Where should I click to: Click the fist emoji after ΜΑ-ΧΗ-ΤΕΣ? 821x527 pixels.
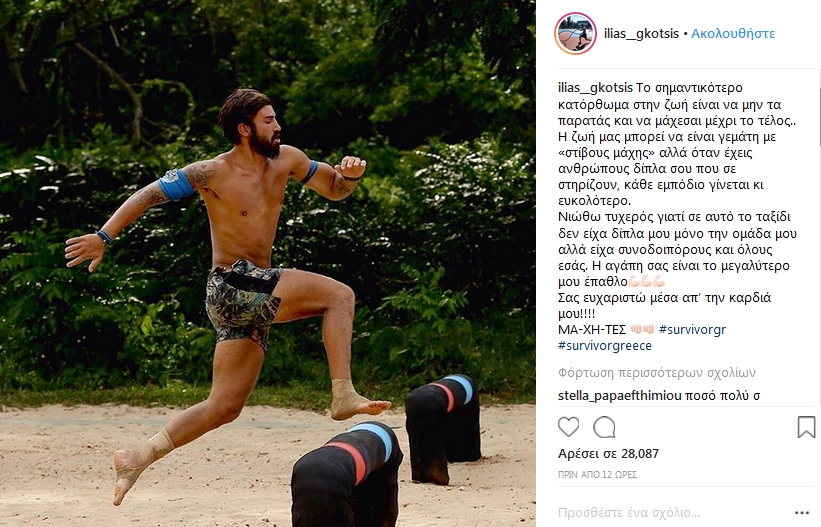click(642, 330)
